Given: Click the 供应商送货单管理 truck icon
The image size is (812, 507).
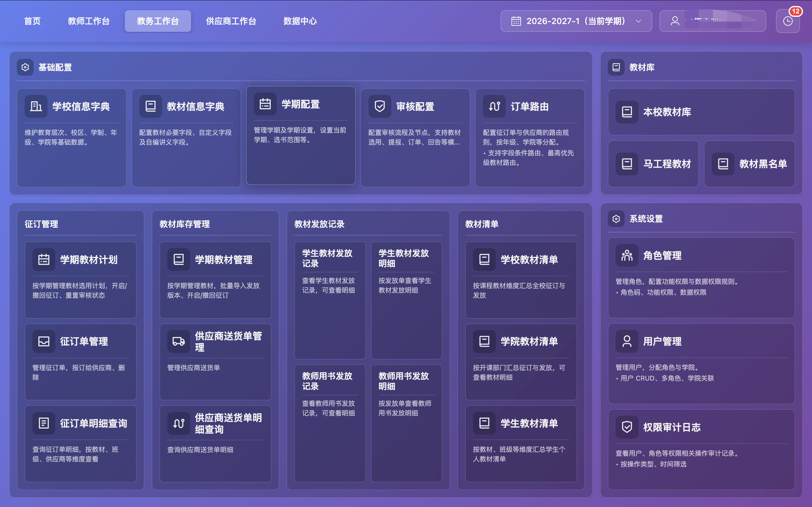Looking at the screenshot, I should [178, 341].
